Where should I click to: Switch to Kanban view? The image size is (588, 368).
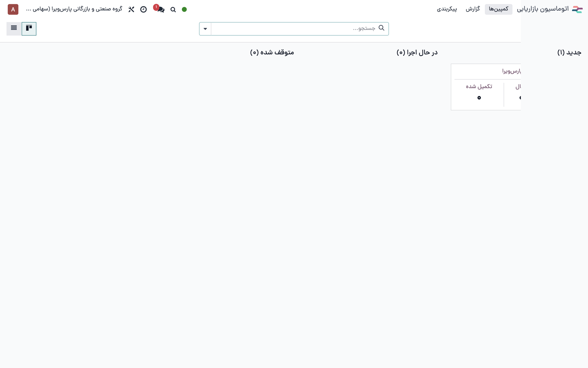pos(29,29)
